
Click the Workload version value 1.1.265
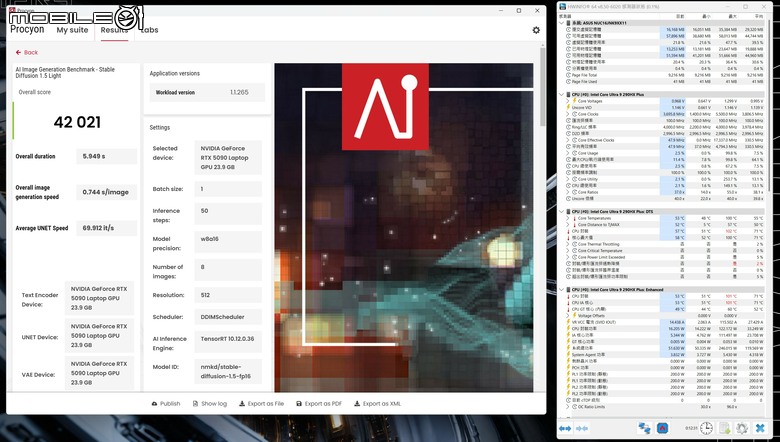239,92
